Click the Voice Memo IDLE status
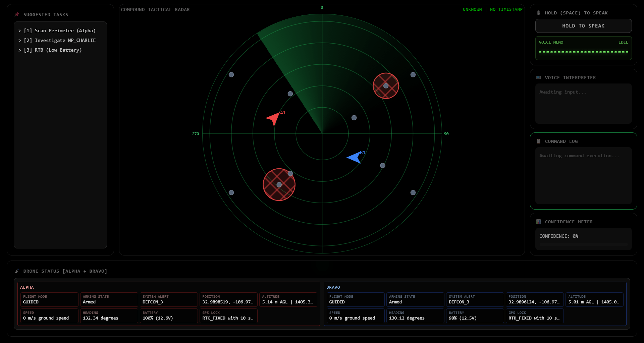Image resolution: width=644 pixels, height=343 pixels. click(623, 42)
